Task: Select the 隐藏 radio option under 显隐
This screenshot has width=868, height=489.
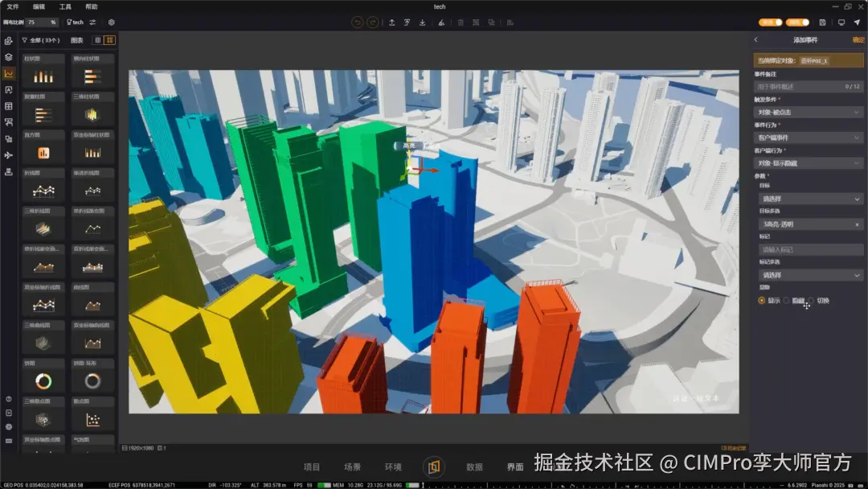Action: tap(787, 299)
